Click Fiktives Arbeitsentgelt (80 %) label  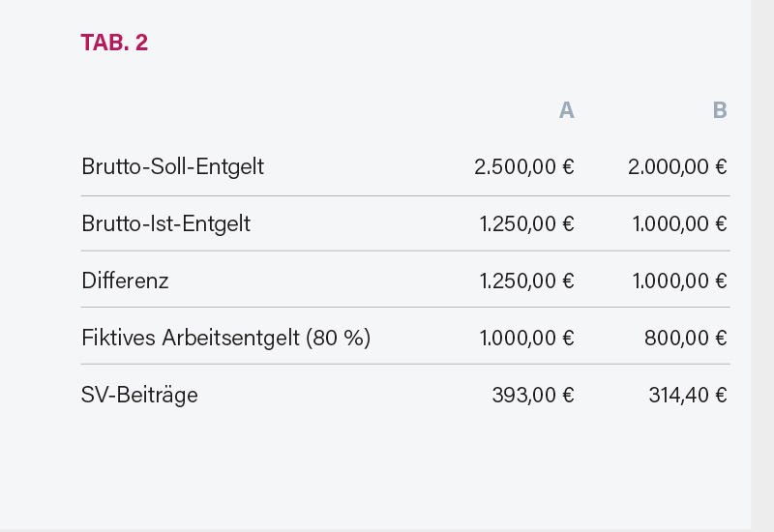coord(225,338)
